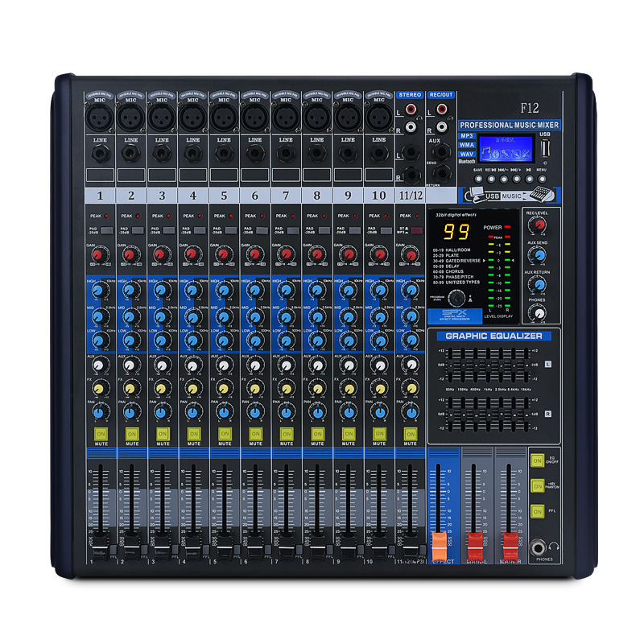Click the white AUX knob on channel 9
The height and width of the screenshot is (644, 644).
[x=349, y=365]
